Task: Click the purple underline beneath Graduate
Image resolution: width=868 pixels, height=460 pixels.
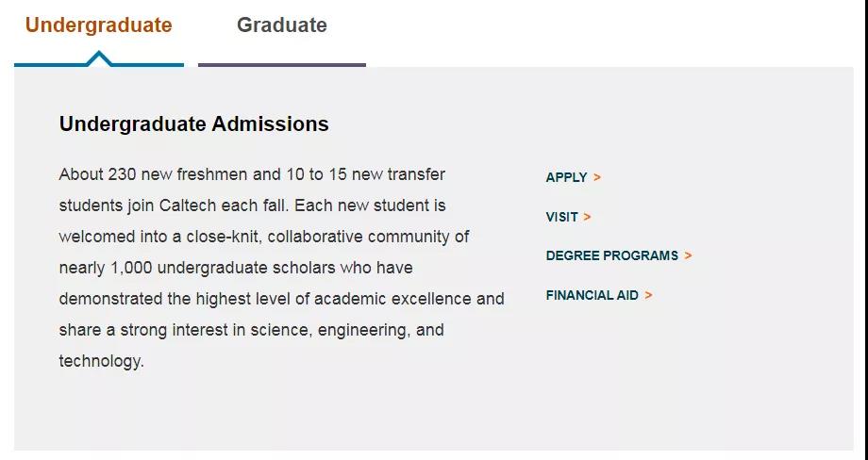Action: point(282,65)
